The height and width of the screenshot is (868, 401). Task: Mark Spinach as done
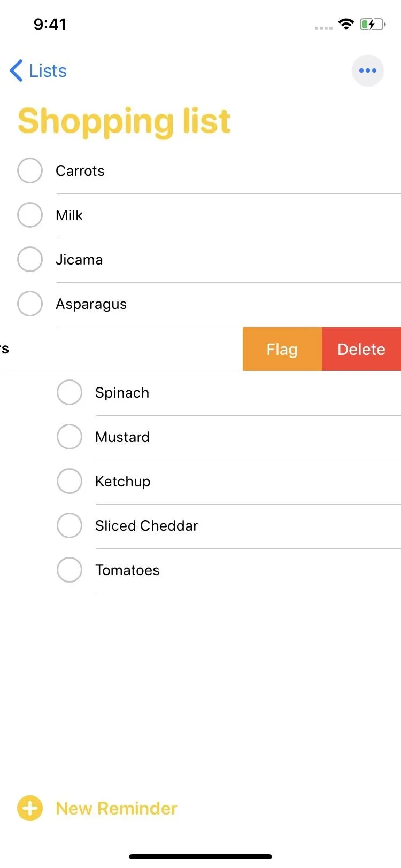tap(70, 392)
